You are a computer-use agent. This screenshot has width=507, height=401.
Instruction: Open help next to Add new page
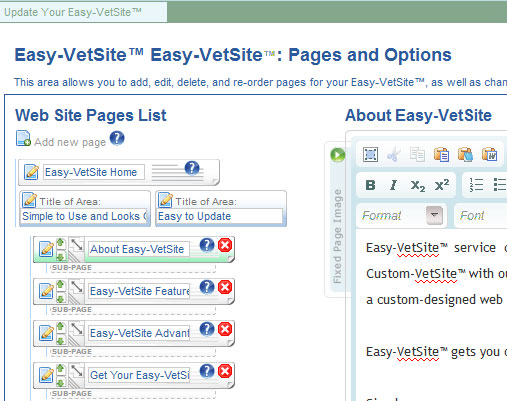click(x=117, y=138)
